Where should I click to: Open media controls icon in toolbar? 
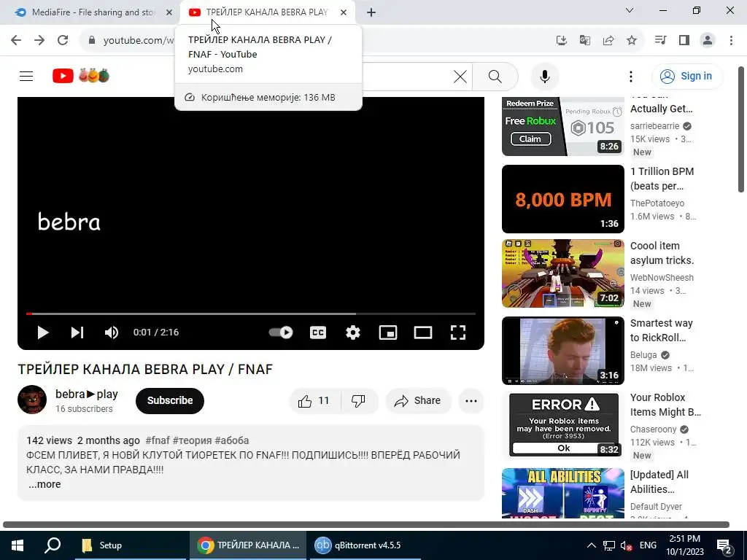click(661, 41)
